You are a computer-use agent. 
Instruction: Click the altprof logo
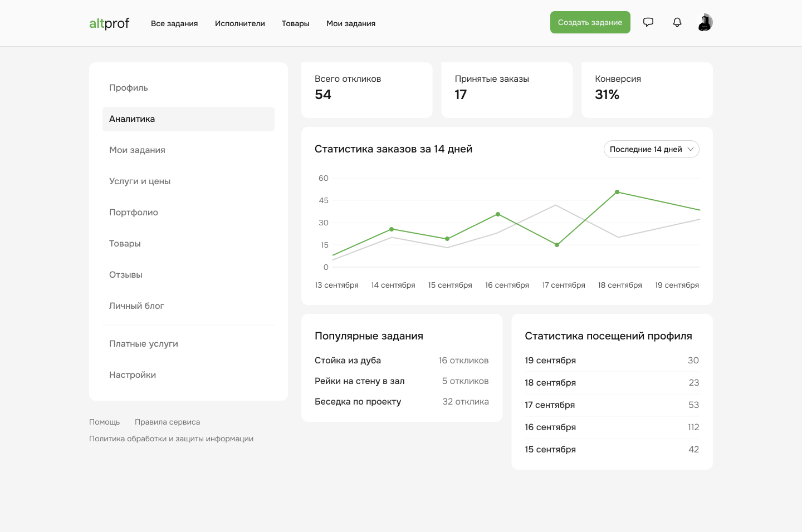coord(109,23)
